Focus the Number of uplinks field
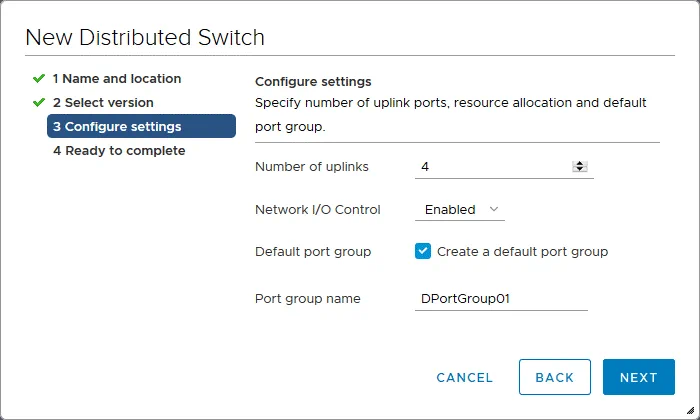The width and height of the screenshot is (700, 420). (490, 167)
